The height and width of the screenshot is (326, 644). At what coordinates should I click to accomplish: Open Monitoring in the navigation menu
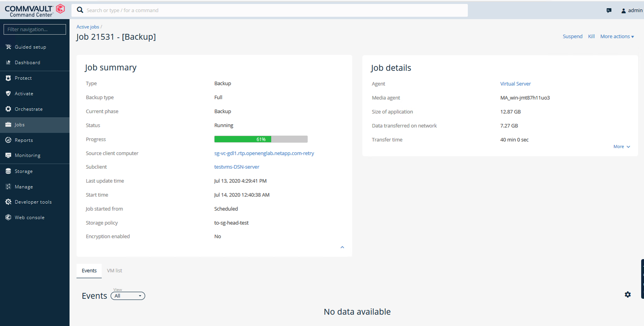click(28, 155)
